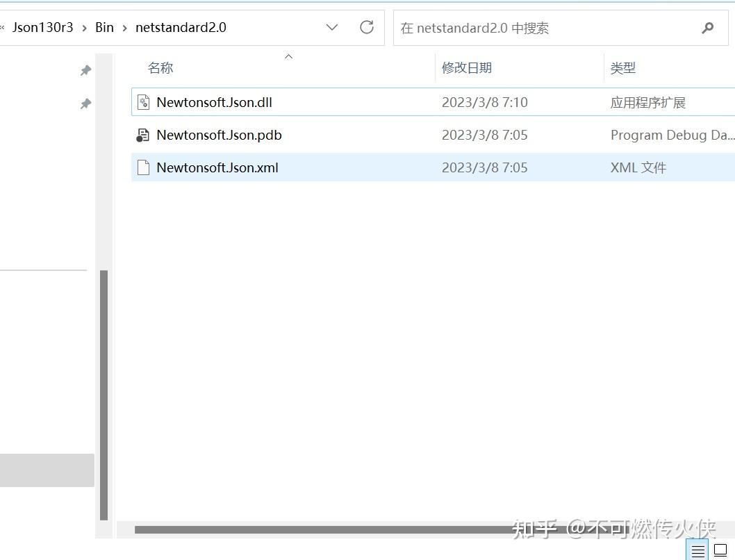Navigate to the Bin breadcrumb item

point(104,27)
